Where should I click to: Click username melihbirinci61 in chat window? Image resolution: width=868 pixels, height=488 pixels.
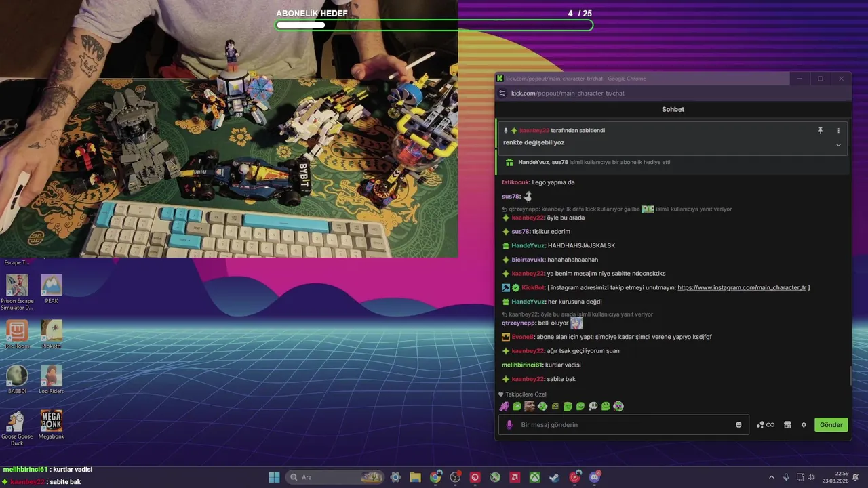(x=521, y=365)
